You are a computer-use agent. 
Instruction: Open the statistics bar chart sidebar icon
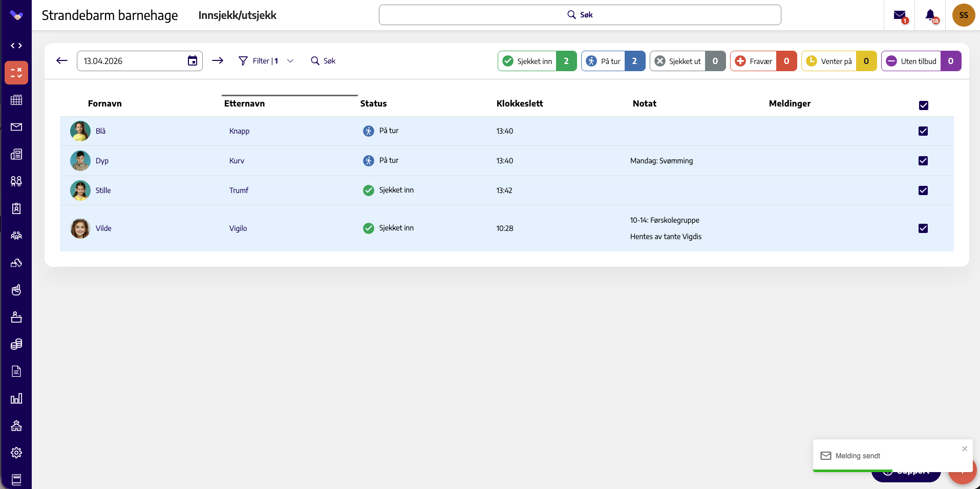pyautogui.click(x=16, y=398)
